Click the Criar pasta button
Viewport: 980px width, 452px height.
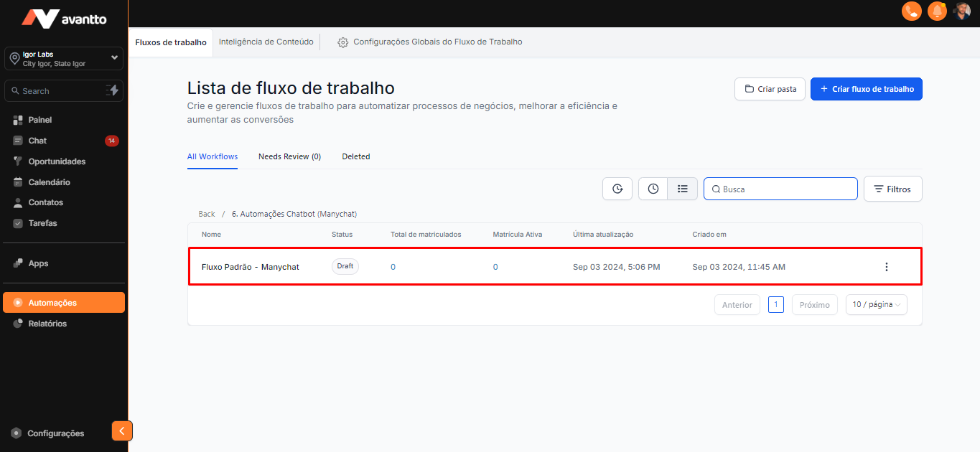point(770,89)
